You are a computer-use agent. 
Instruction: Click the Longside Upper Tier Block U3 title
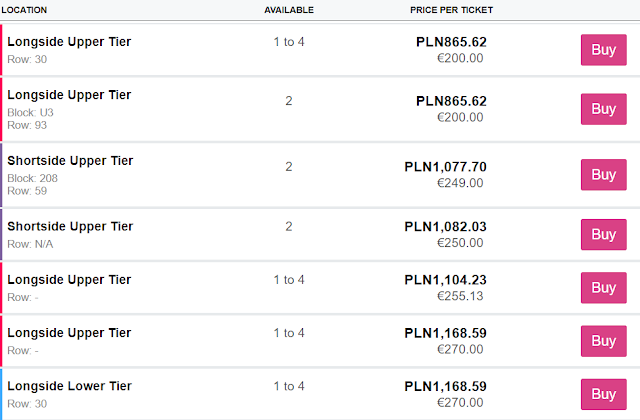coord(69,95)
